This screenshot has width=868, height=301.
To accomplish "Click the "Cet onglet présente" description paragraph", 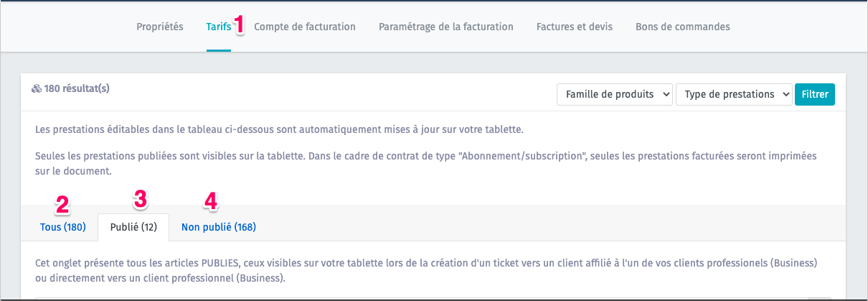I will [x=426, y=270].
